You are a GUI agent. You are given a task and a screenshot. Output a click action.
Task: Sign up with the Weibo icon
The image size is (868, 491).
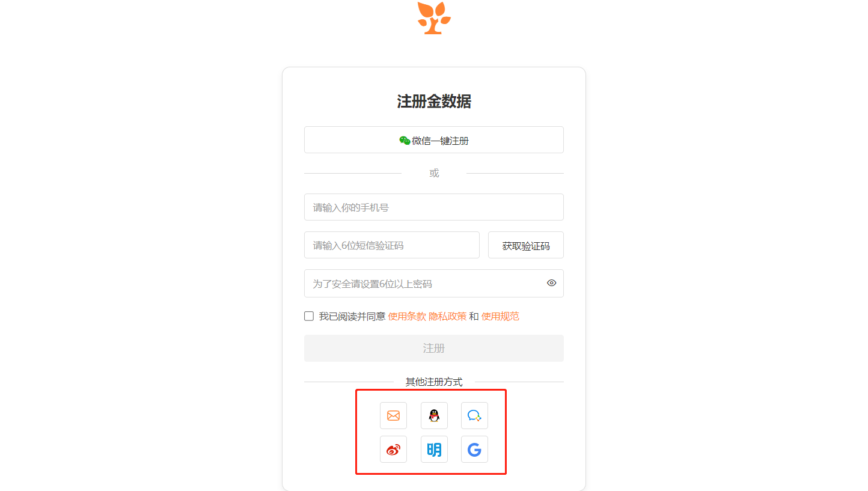pyautogui.click(x=393, y=449)
